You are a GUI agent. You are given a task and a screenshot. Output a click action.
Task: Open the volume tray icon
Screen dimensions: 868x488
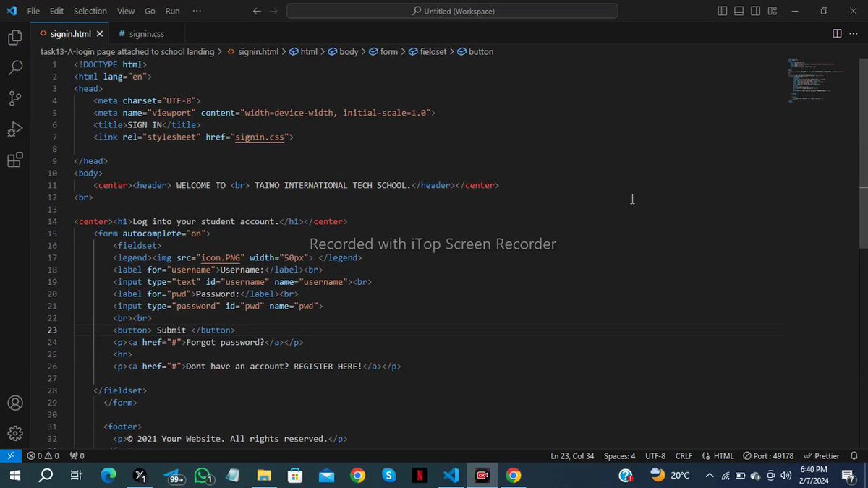[x=786, y=476]
